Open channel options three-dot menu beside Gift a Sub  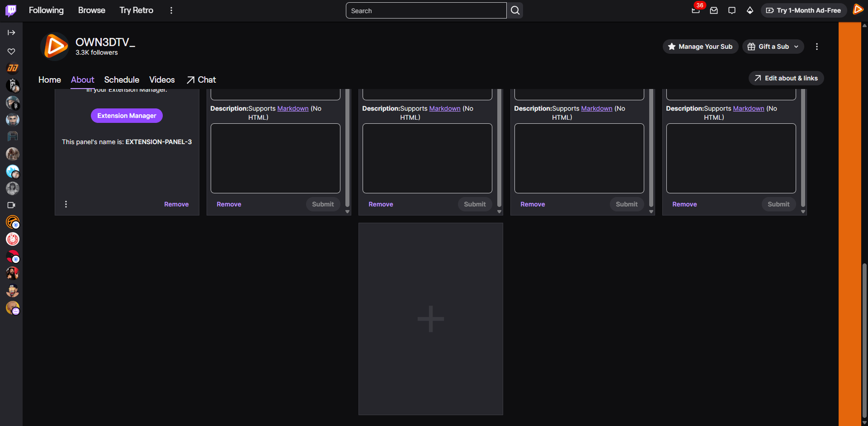[816, 47]
